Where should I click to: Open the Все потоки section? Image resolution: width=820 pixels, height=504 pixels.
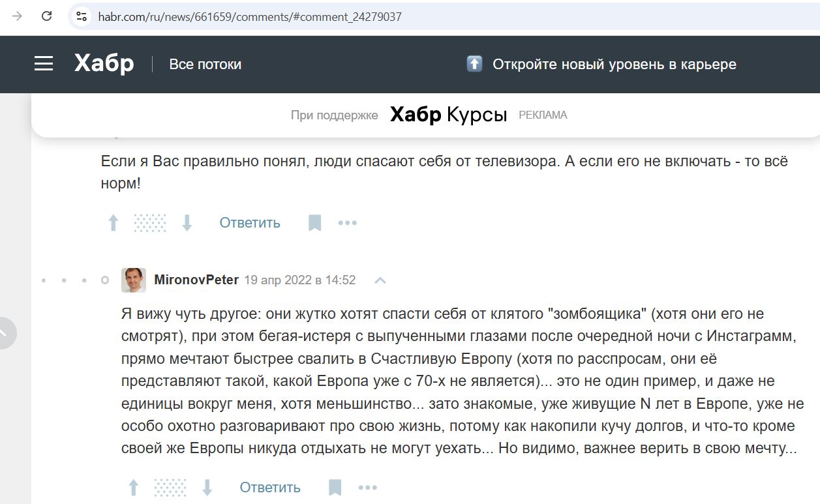[205, 64]
